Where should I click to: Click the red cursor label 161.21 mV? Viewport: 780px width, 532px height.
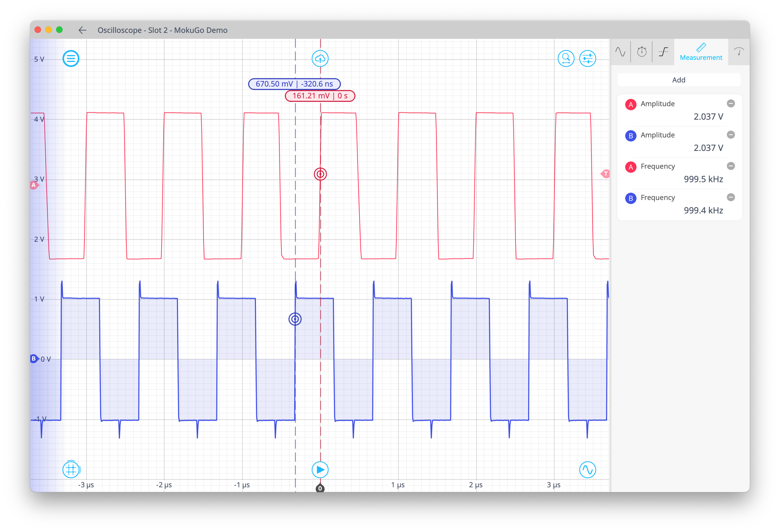[320, 96]
